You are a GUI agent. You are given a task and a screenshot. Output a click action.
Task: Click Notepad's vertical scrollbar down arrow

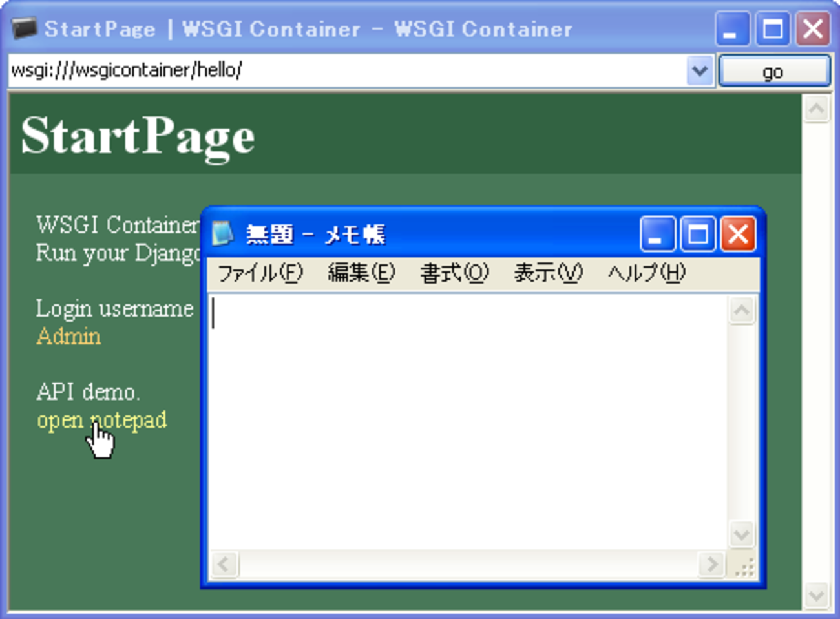741,534
